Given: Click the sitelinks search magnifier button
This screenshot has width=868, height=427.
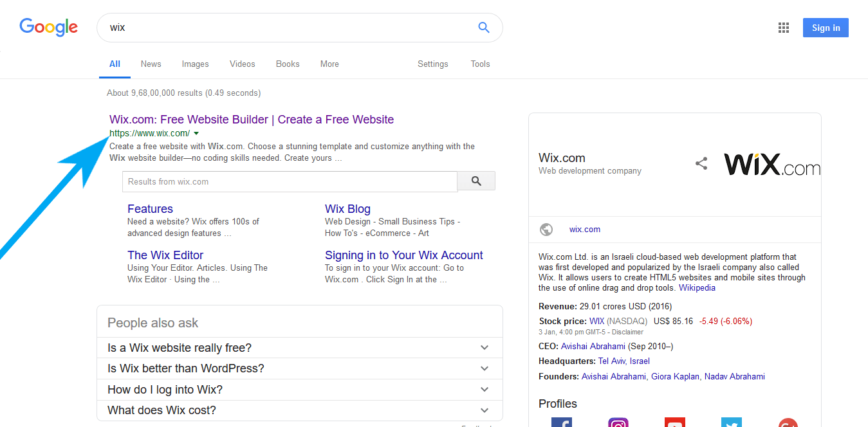Looking at the screenshot, I should (476, 181).
